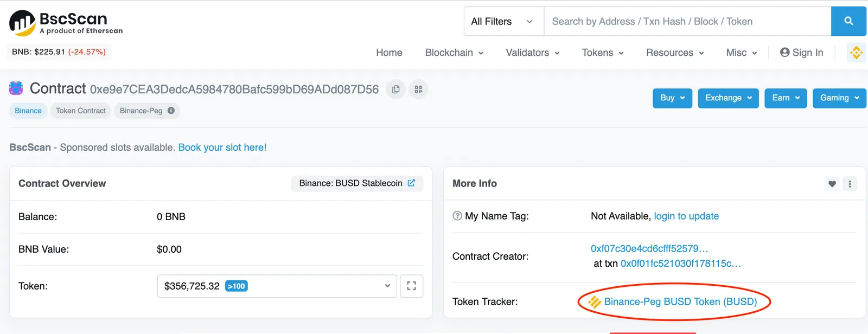Click the BUSD token logo in Token Tracker

click(595, 302)
